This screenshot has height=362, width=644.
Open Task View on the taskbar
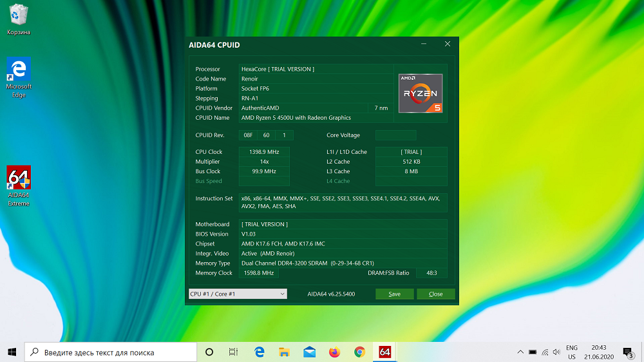(x=233, y=352)
